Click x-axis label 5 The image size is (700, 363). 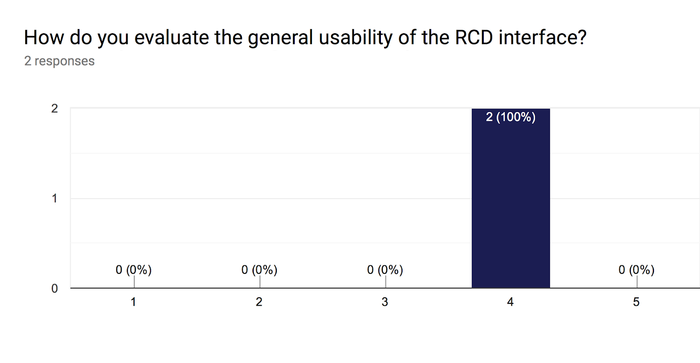[x=636, y=302]
